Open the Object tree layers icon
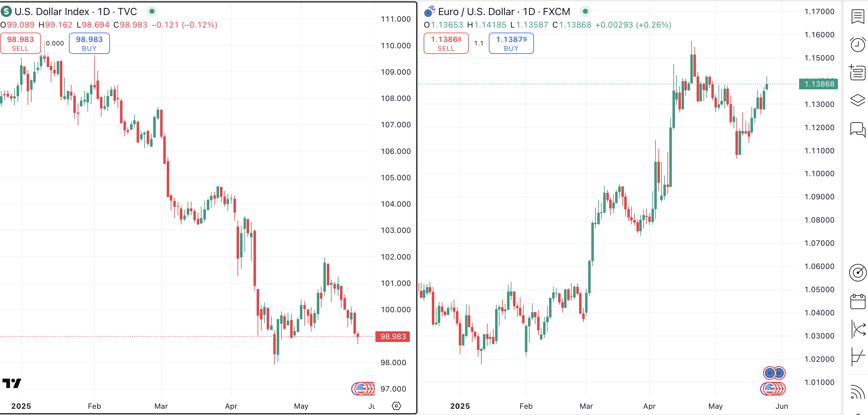This screenshot has height=415, width=868. (x=858, y=100)
